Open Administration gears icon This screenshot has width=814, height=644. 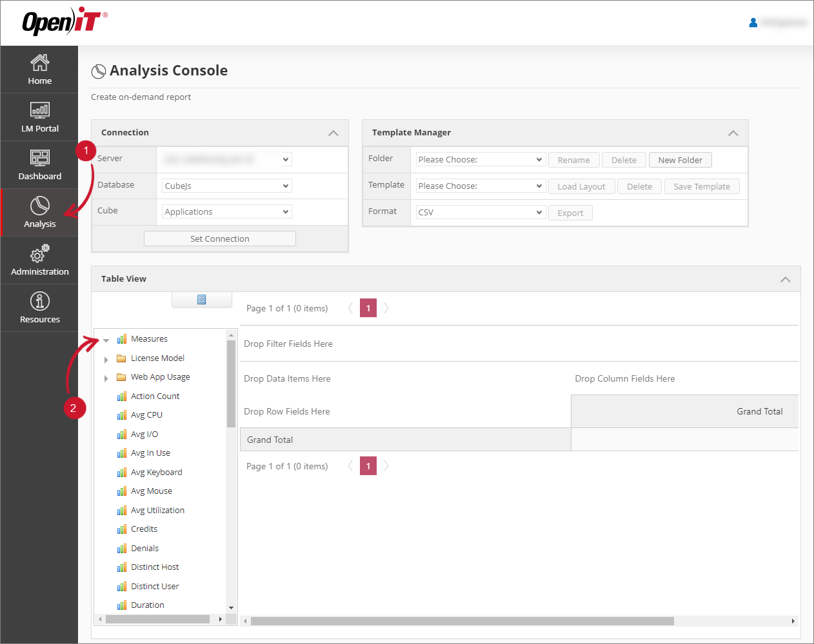(x=39, y=254)
